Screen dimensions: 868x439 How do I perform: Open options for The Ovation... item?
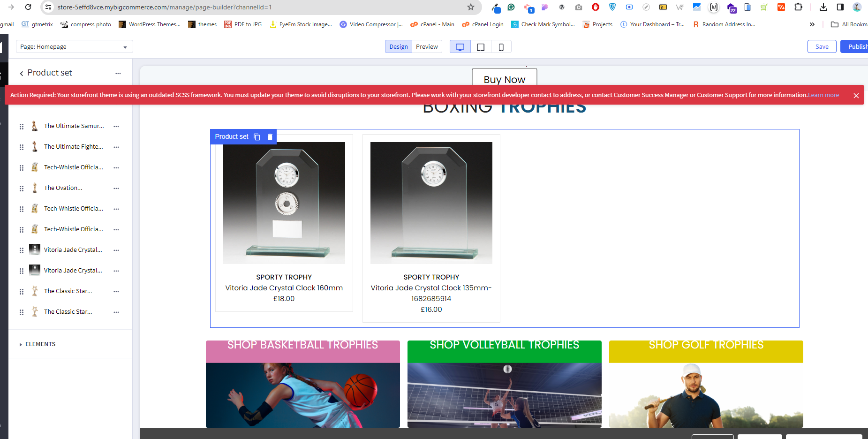[116, 188]
